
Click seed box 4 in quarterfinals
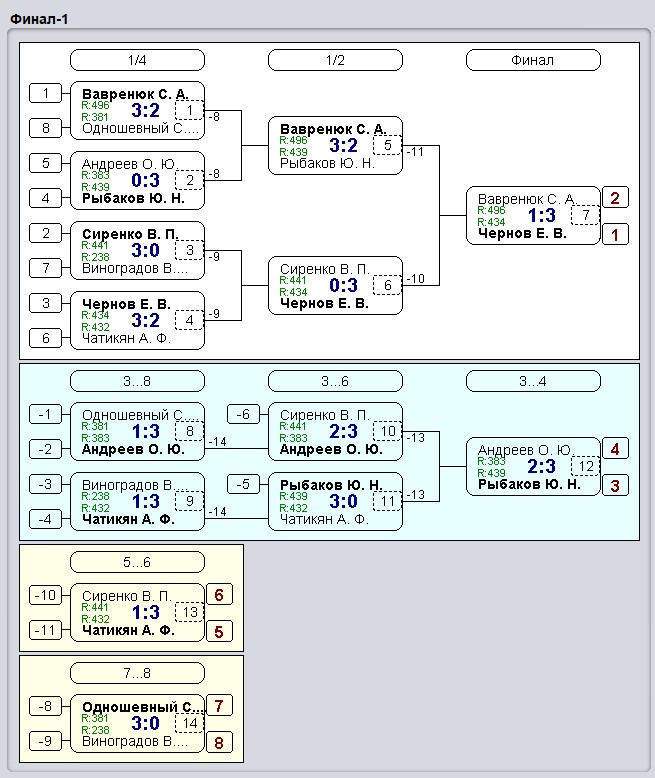point(46,198)
